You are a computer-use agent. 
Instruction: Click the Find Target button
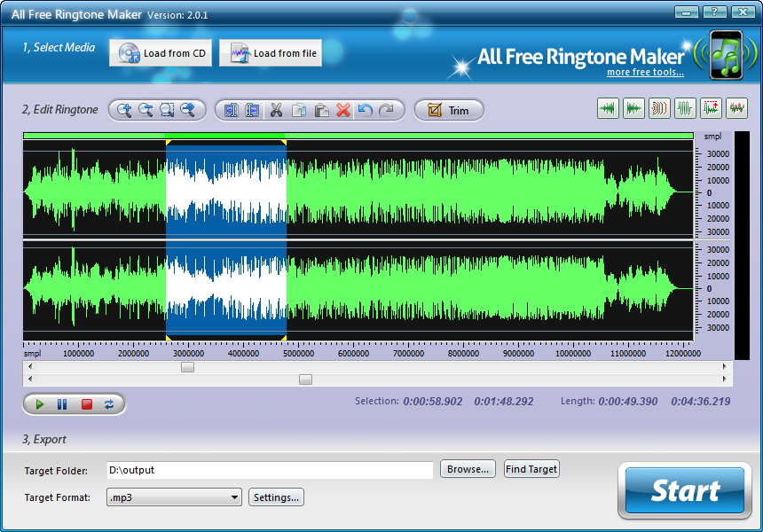coord(531,469)
